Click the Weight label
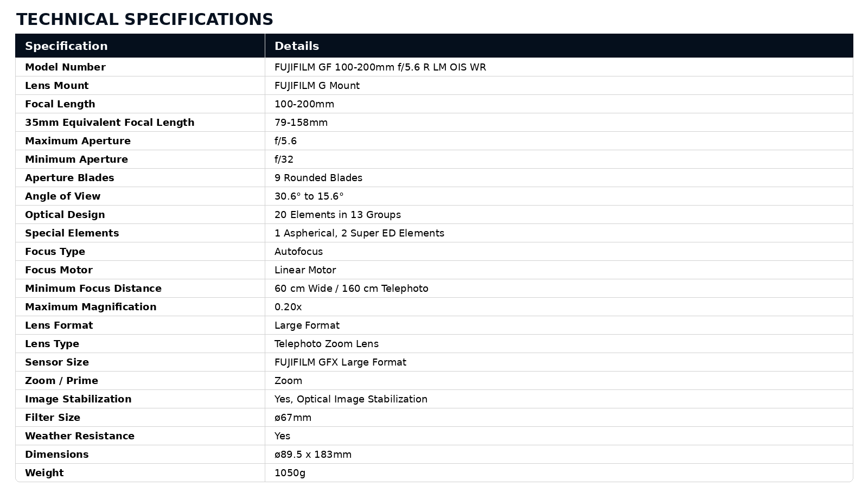 [x=44, y=473]
